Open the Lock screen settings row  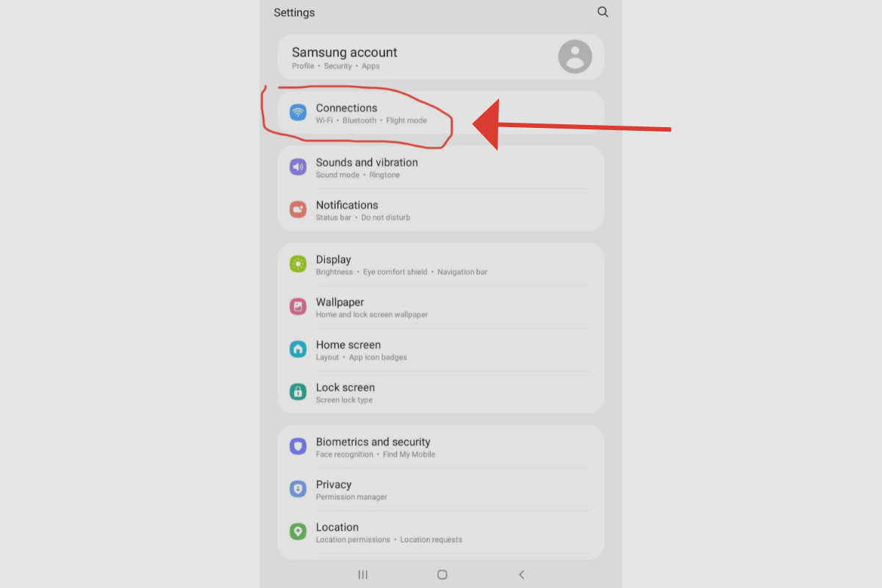(x=441, y=392)
